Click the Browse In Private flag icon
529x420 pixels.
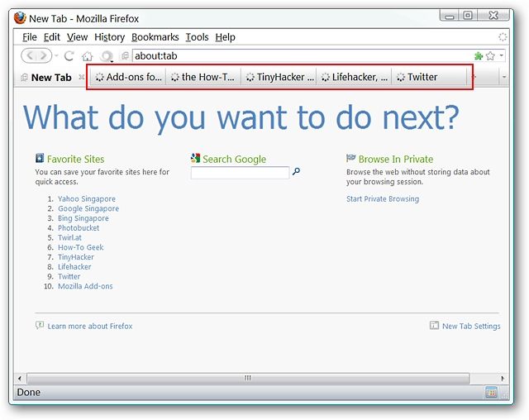(350, 158)
